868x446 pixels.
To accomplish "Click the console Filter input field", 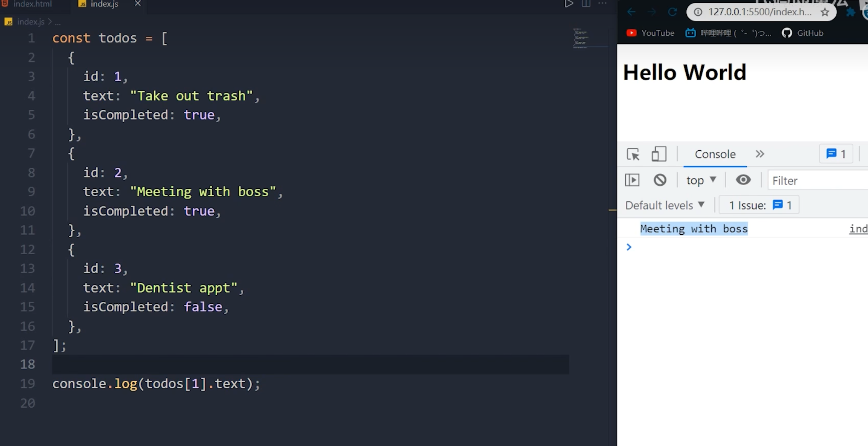I will point(818,180).
